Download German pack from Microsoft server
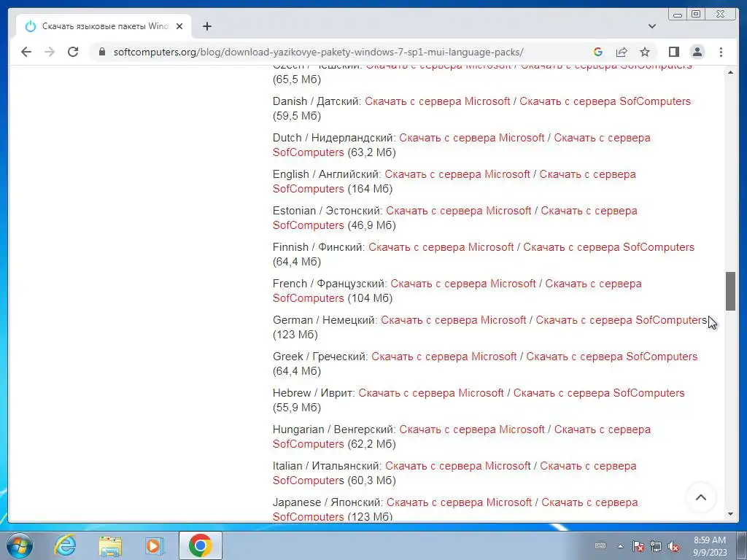The image size is (747, 560). pyautogui.click(x=454, y=320)
